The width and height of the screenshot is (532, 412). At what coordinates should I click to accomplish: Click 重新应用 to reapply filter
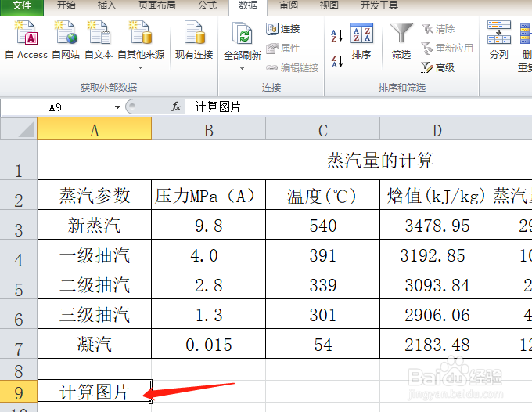pos(448,49)
